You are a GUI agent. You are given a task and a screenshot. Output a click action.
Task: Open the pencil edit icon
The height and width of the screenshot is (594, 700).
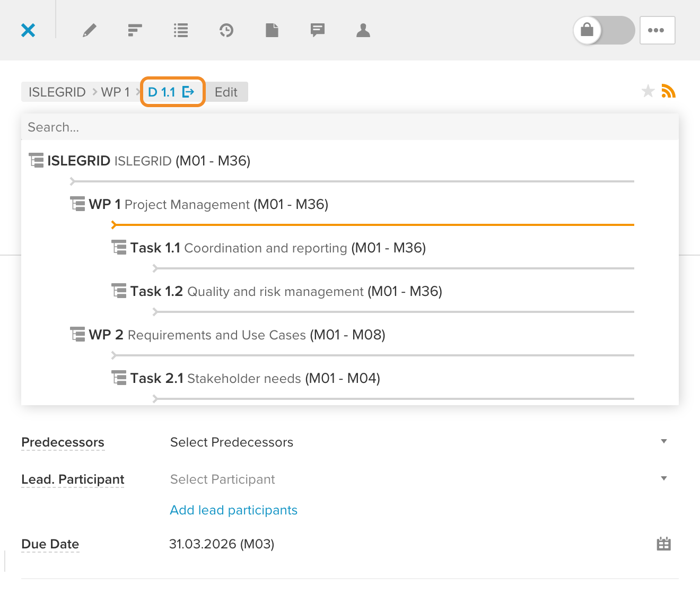pos(90,30)
